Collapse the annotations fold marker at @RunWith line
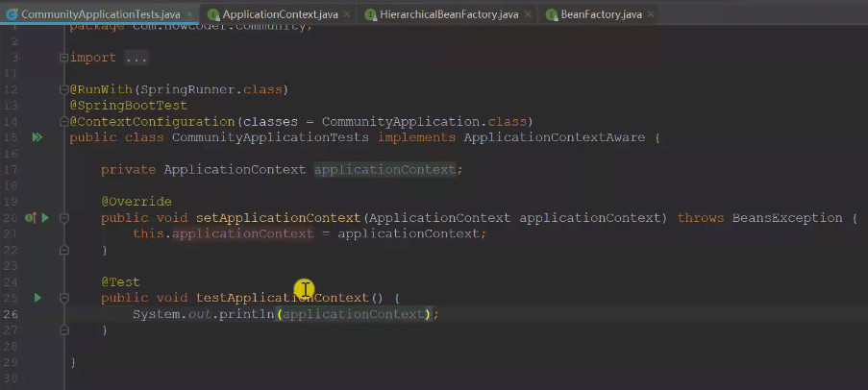Screen dimensions: 868x390 (x=64, y=89)
